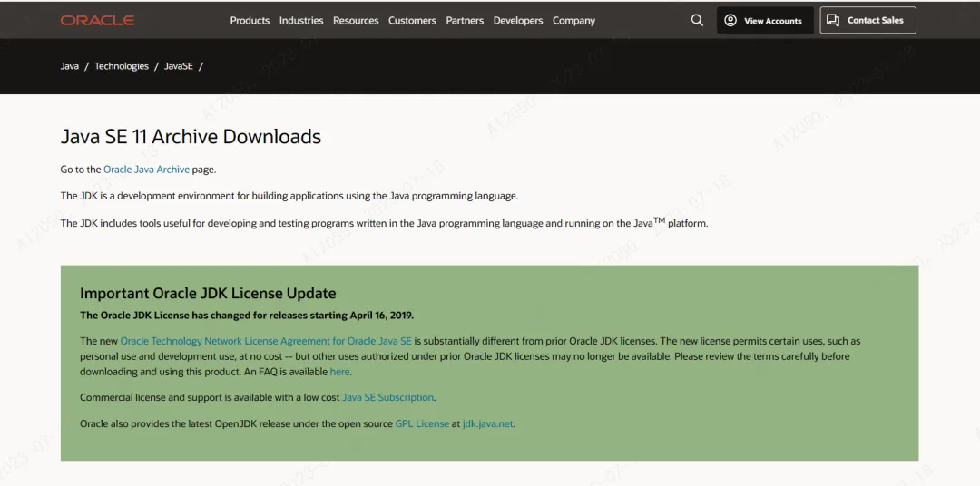This screenshot has height=486, width=980.
Task: Open the GPL License link
Action: pyautogui.click(x=422, y=423)
